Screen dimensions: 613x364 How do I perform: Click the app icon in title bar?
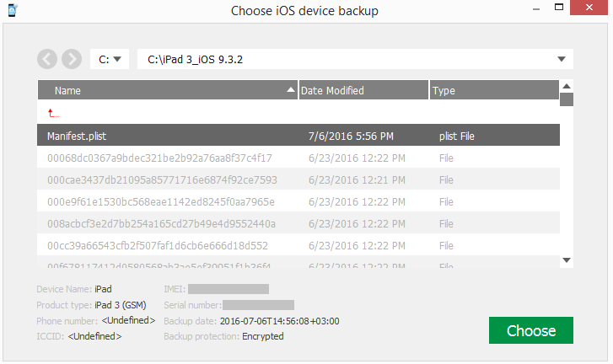click(x=13, y=11)
